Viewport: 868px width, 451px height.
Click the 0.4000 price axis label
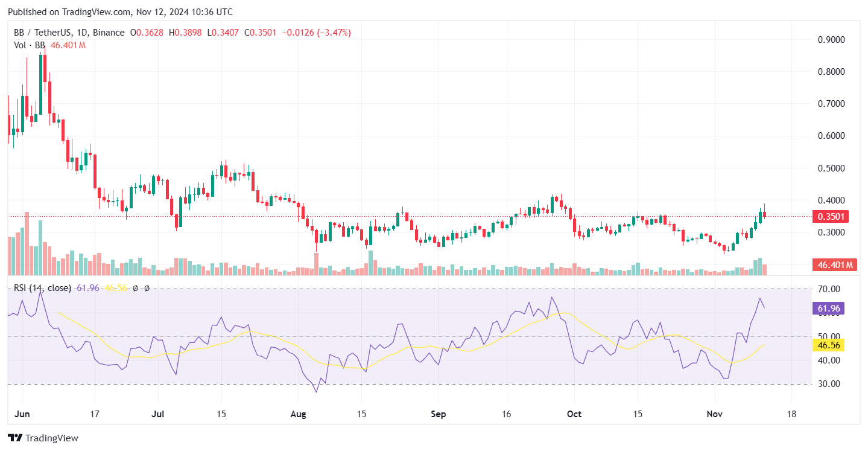click(x=831, y=200)
